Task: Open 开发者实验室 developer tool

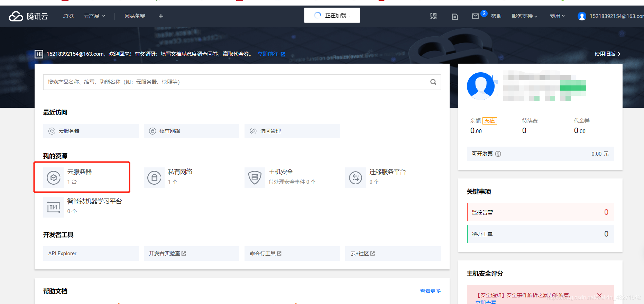Action: pos(192,254)
